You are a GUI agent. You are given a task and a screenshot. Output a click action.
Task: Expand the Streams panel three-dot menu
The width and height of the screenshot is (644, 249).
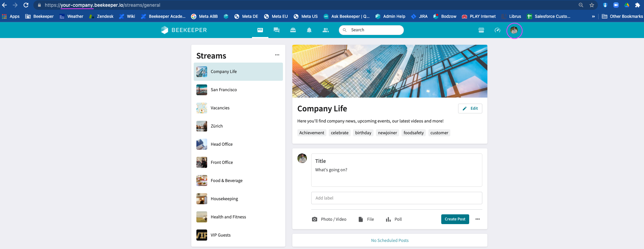coord(277,55)
